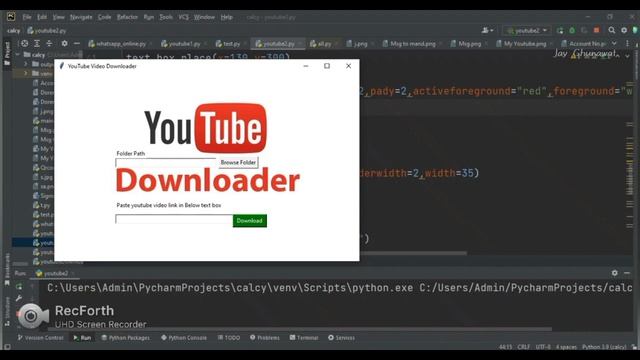Viewport: 640px width, 360px height.
Task: Click the Browse Folder button
Action: pyautogui.click(x=238, y=162)
